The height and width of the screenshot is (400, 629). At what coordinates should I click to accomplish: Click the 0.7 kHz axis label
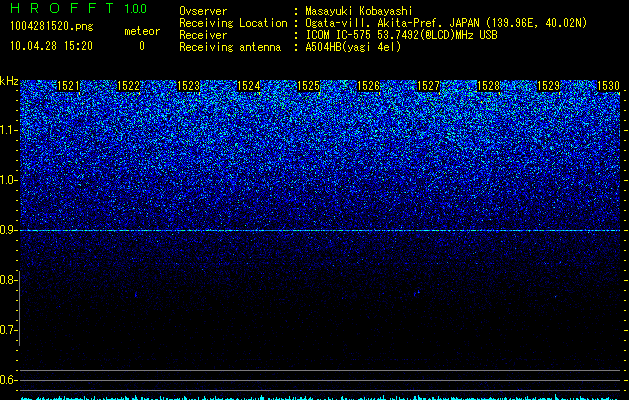[7, 330]
